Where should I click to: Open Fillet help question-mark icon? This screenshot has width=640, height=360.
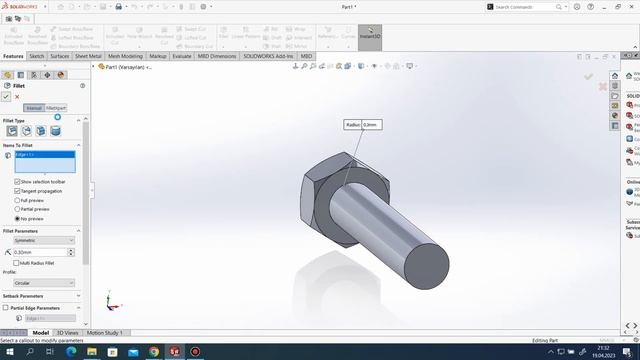click(82, 86)
